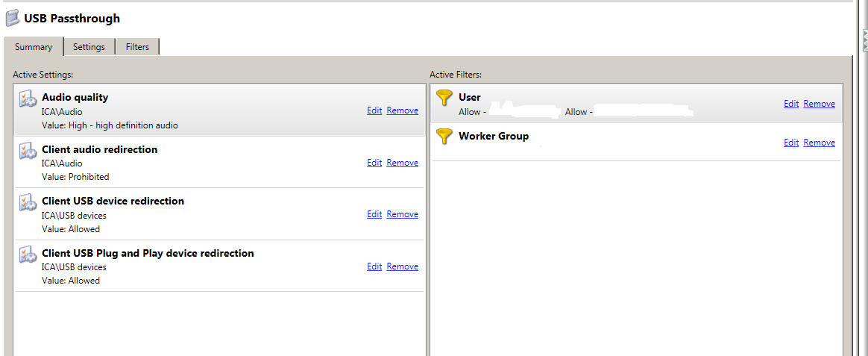Open the Filters tab
The width and height of the screenshot is (868, 356).
click(137, 47)
